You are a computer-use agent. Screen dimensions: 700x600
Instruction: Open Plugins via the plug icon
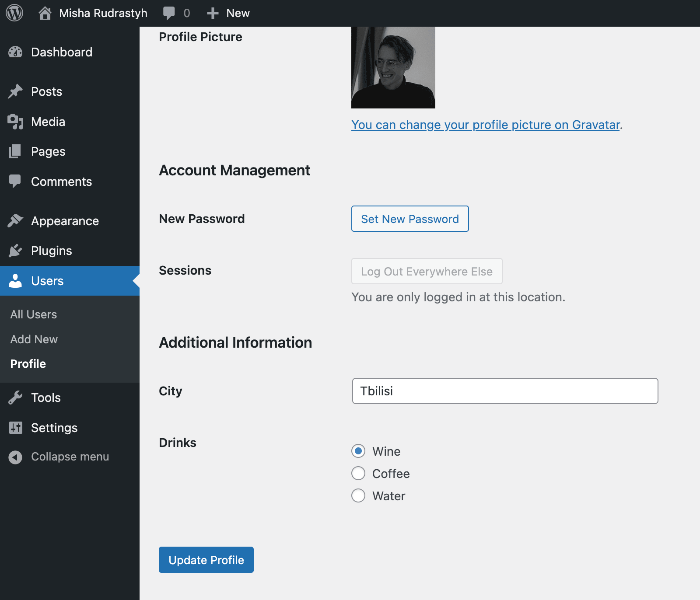pyautogui.click(x=15, y=251)
